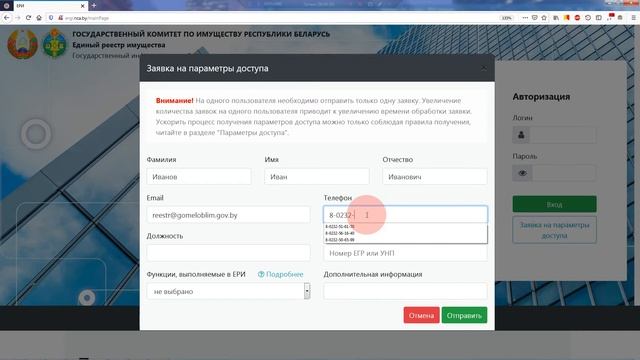This screenshot has height=360, width=640.
Task: Close the access request dialog
Action: click(x=484, y=68)
